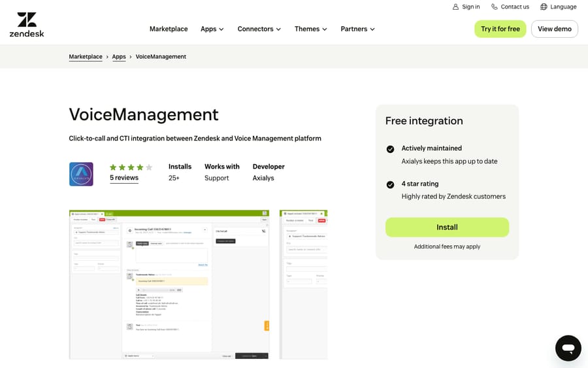Image resolution: width=588 pixels, height=368 pixels.
Task: Expand the Themes dropdown menu
Action: pyautogui.click(x=311, y=29)
